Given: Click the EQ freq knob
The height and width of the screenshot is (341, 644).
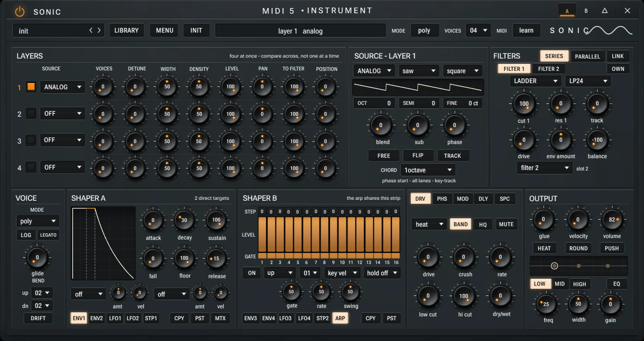Looking at the screenshot, I should click(x=546, y=304).
